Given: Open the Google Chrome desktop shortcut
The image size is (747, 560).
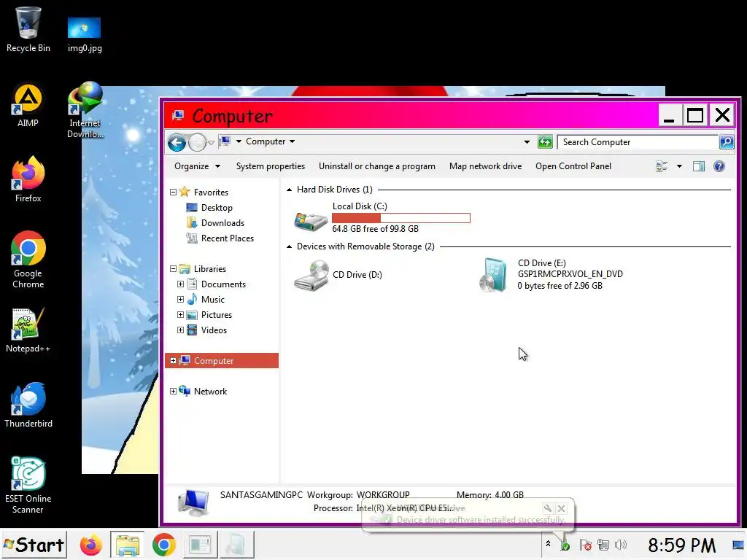Looking at the screenshot, I should click(x=28, y=260).
